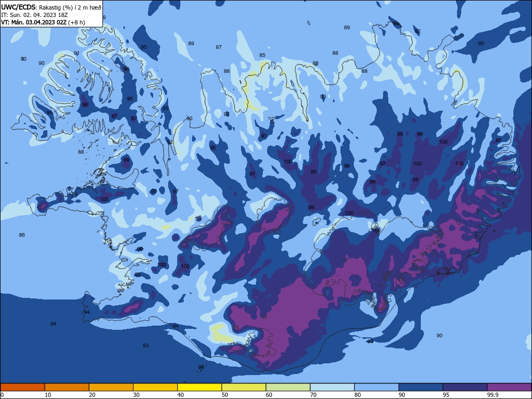This screenshot has width=532, height=399.
Task: Select the amber 30–40 legend swatch
Action: (x=155, y=387)
